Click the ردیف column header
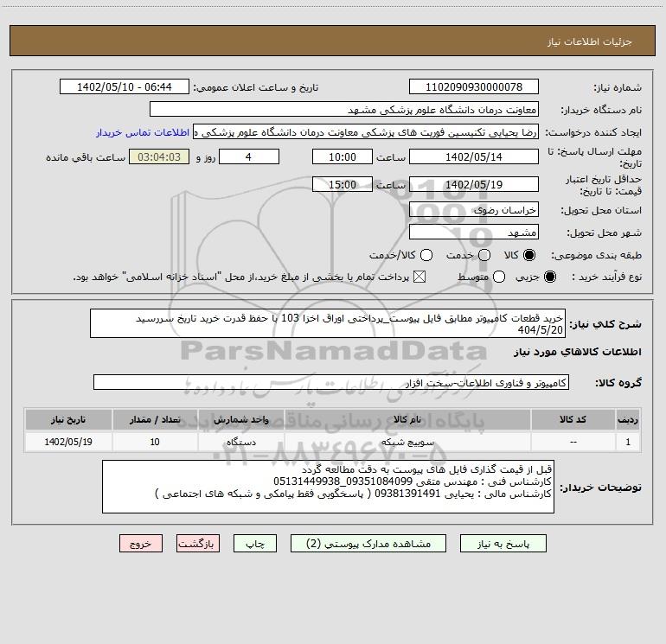 628,419
